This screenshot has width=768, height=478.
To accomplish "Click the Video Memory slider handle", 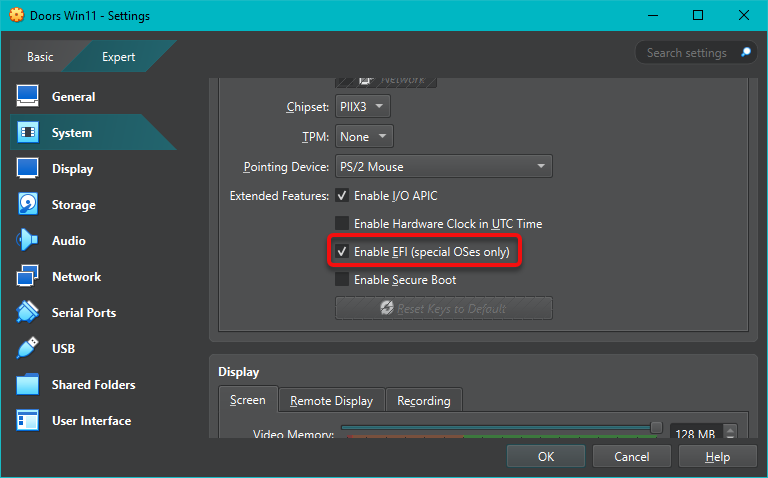I will tap(656, 427).
